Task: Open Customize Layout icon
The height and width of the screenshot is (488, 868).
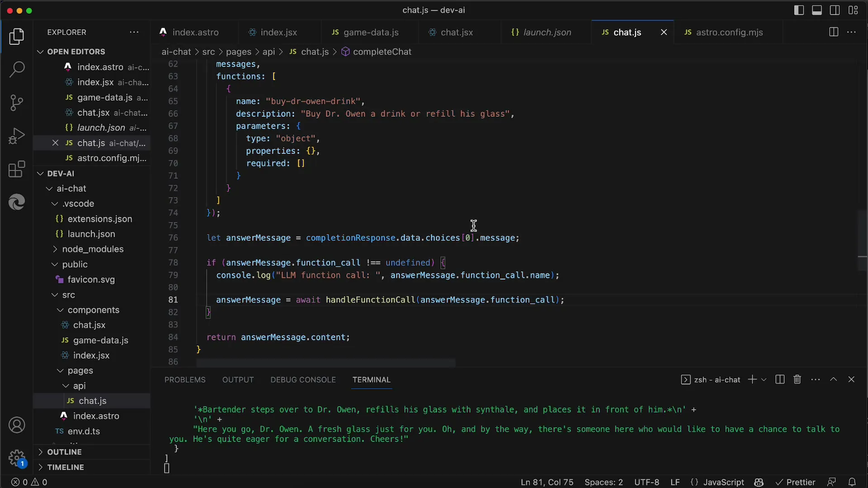Action: [853, 10]
